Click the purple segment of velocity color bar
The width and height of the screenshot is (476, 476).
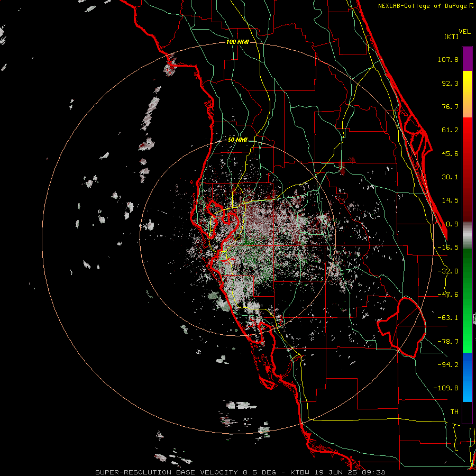(x=467, y=59)
